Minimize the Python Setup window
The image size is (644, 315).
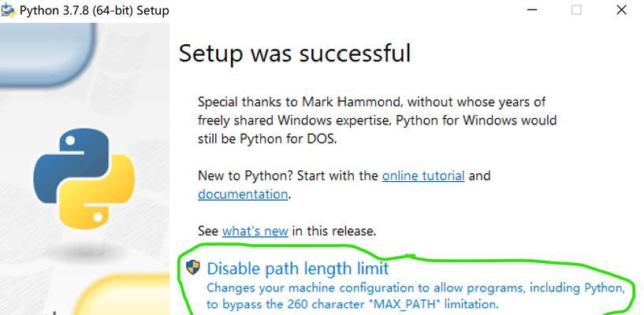pyautogui.click(x=532, y=9)
